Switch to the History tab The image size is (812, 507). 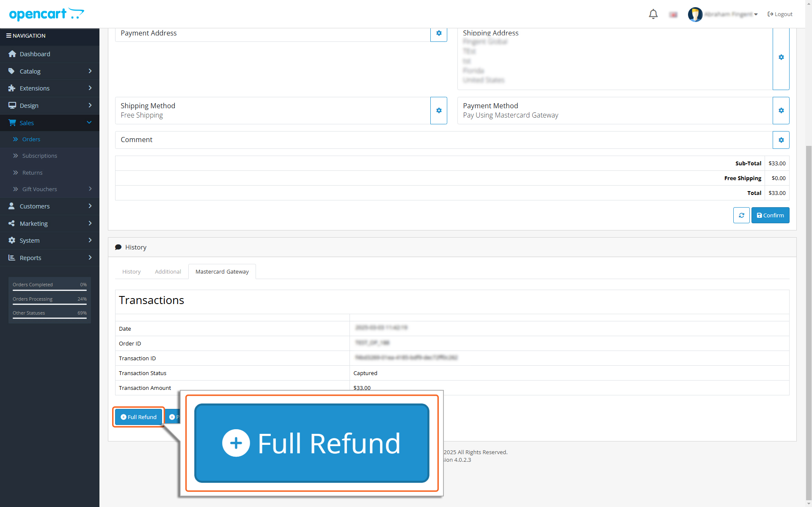[x=131, y=271]
